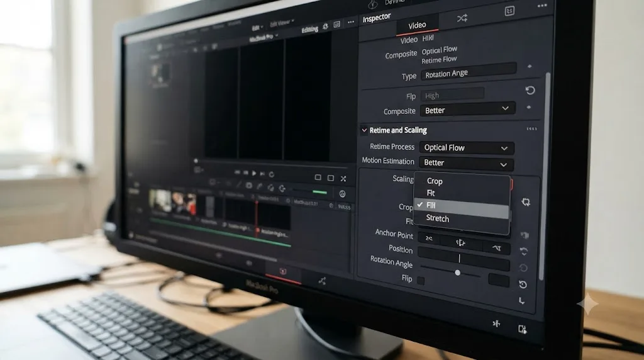
Task: Click the middle Anchor Point button
Action: (x=460, y=244)
